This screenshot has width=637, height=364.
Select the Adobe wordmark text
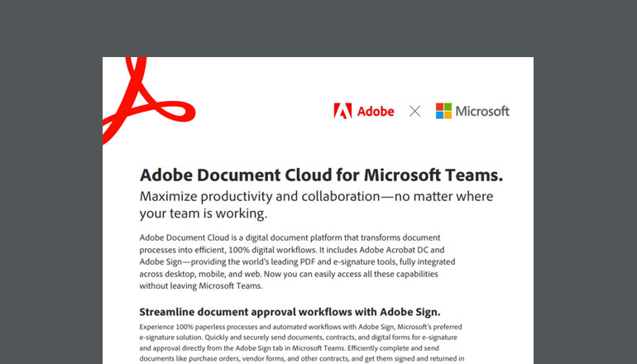[376, 111]
